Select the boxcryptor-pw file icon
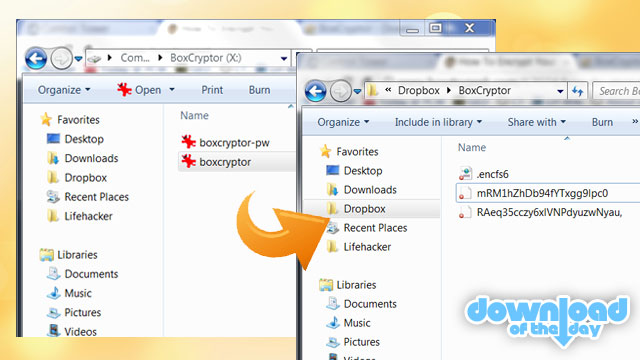This screenshot has width=640, height=360. [x=188, y=142]
